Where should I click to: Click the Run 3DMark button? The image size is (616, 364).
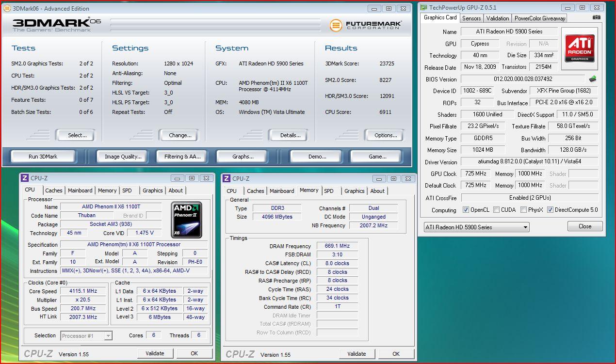pyautogui.click(x=43, y=157)
